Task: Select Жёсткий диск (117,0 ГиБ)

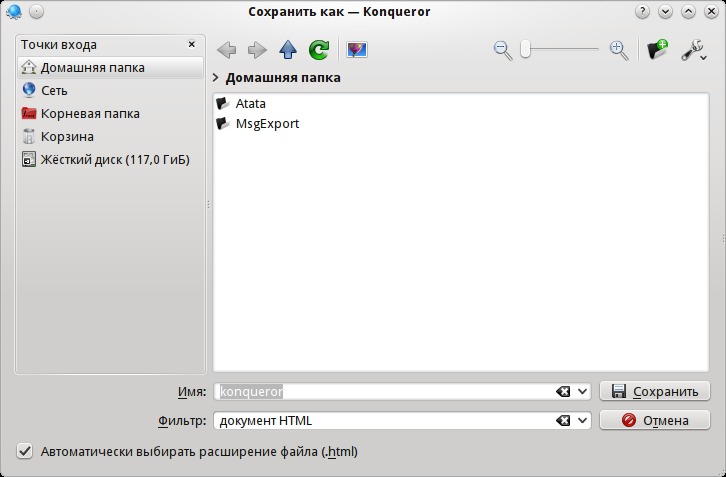Action: (x=111, y=160)
